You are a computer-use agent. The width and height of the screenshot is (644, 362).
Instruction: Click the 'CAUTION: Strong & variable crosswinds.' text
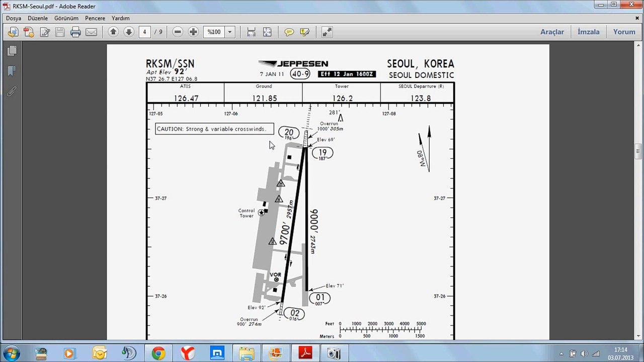211,129
